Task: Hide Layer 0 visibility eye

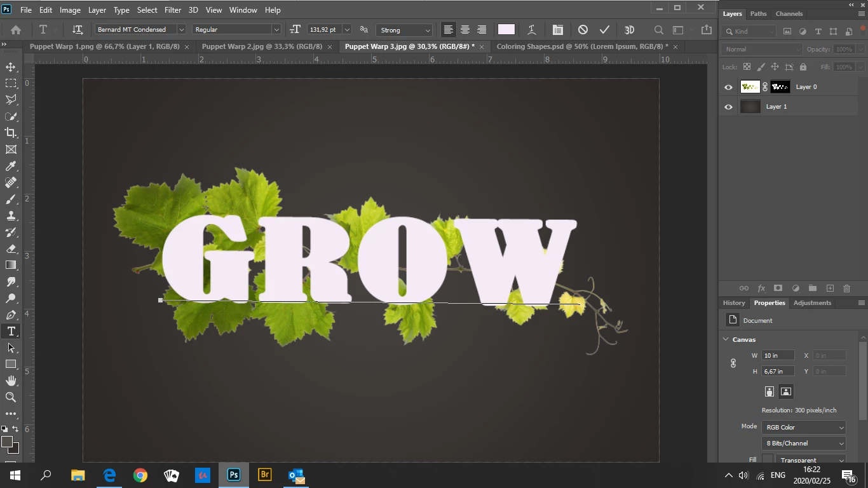Action: point(728,87)
